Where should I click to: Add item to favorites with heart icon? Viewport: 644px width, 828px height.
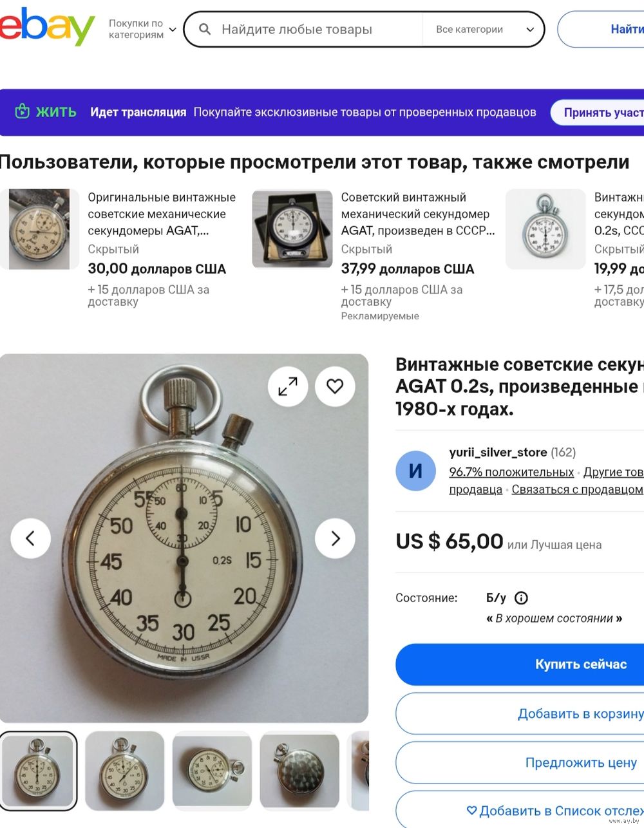335,386
